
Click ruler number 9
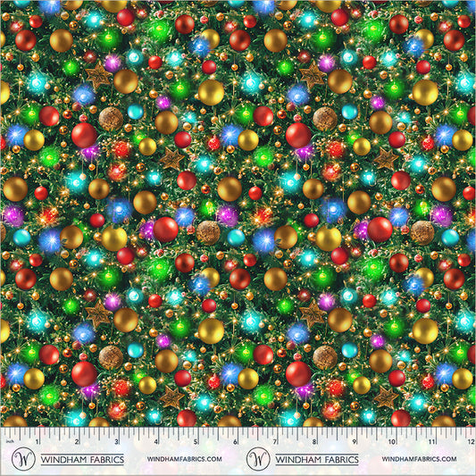point(355,442)
